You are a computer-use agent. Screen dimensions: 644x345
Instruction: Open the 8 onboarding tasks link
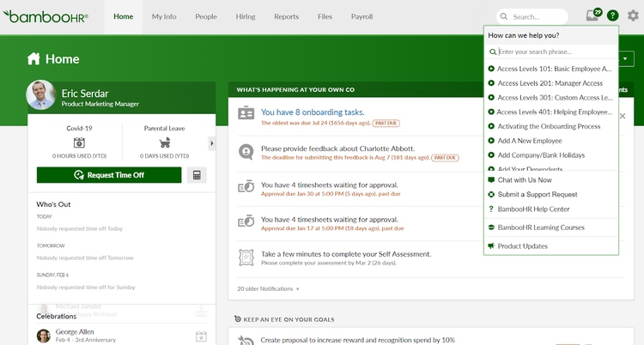pos(313,112)
